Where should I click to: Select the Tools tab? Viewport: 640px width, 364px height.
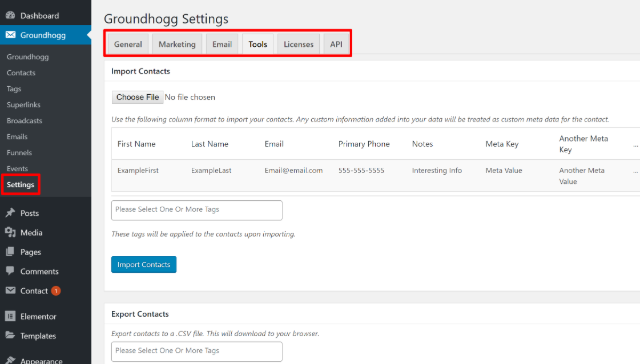(x=258, y=44)
